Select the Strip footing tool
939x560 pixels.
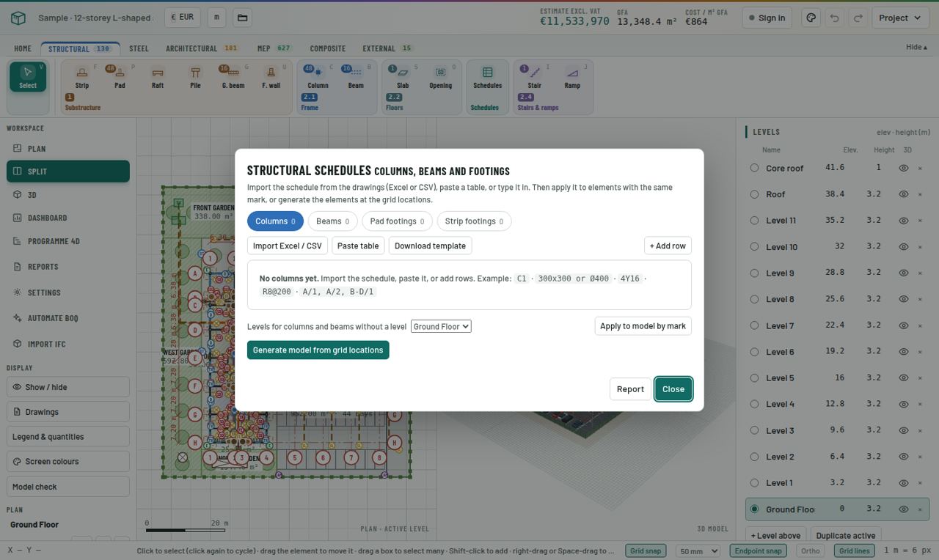point(82,77)
